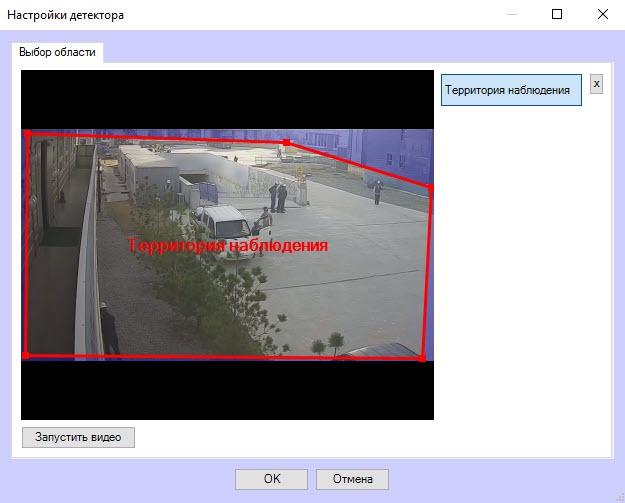Maximize the 'Настройки детектора' window
Image resolution: width=625 pixels, height=503 pixels.
tap(557, 15)
